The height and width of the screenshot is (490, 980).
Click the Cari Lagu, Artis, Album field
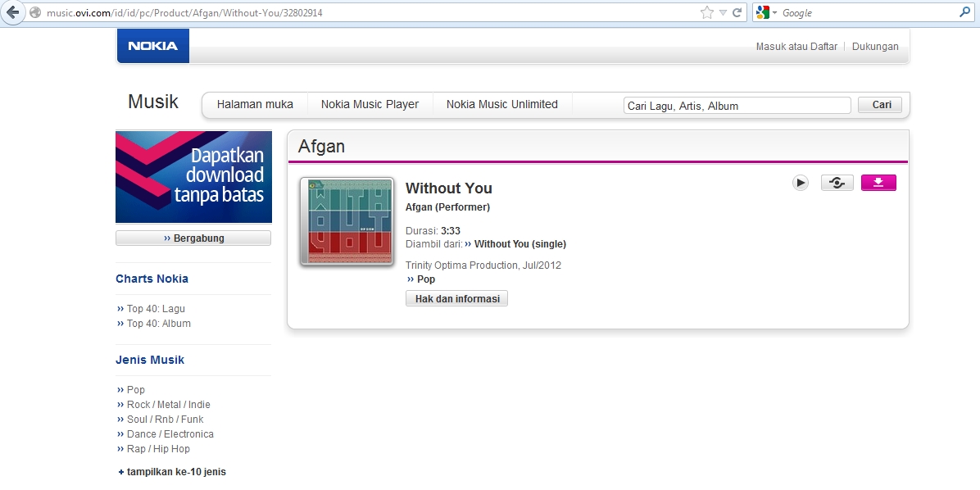(737, 106)
